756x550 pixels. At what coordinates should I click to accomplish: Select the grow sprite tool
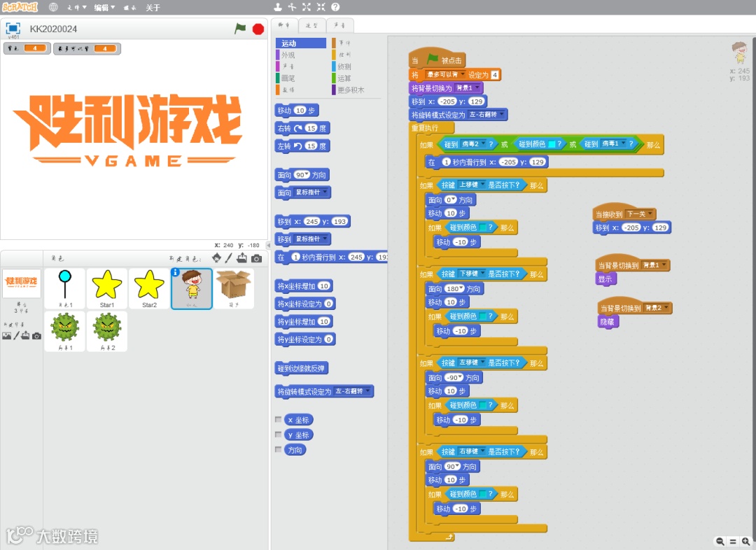(307, 7)
